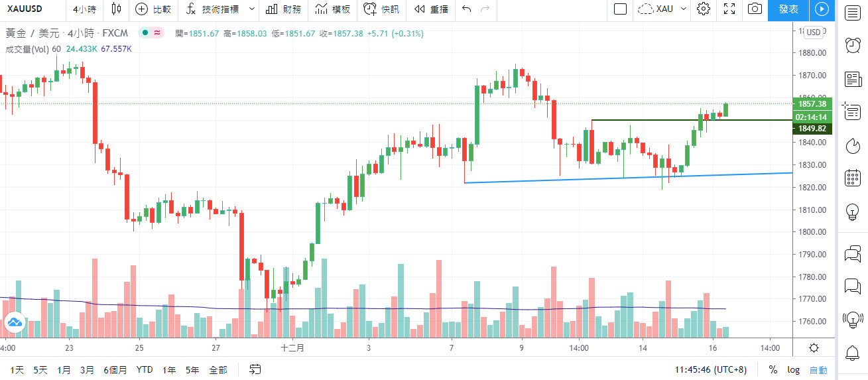The image size is (868, 380).
Task: Select the YTD time range
Action: pyautogui.click(x=145, y=369)
